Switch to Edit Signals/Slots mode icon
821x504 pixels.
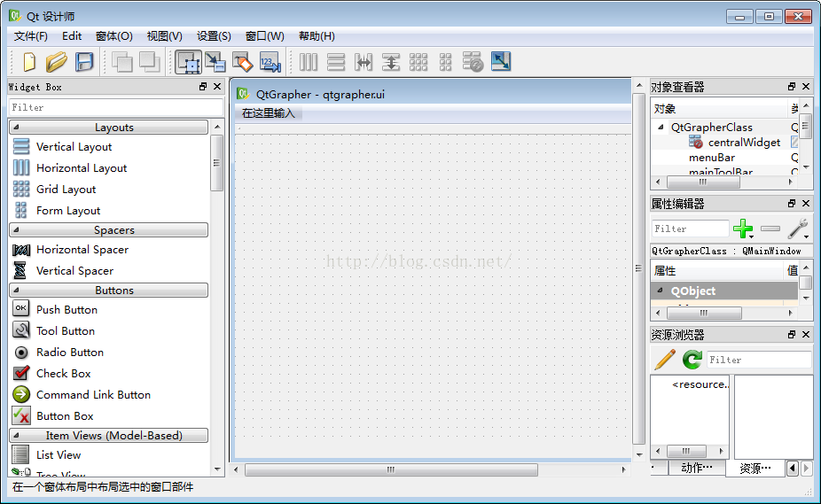[x=215, y=62]
